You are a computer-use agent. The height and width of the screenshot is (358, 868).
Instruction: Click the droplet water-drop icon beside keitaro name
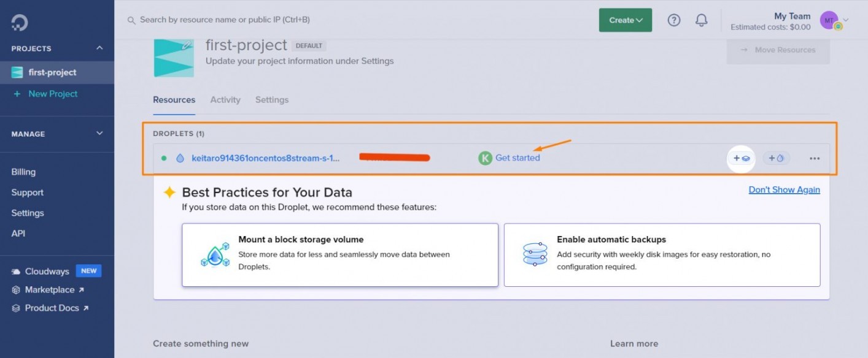[180, 158]
